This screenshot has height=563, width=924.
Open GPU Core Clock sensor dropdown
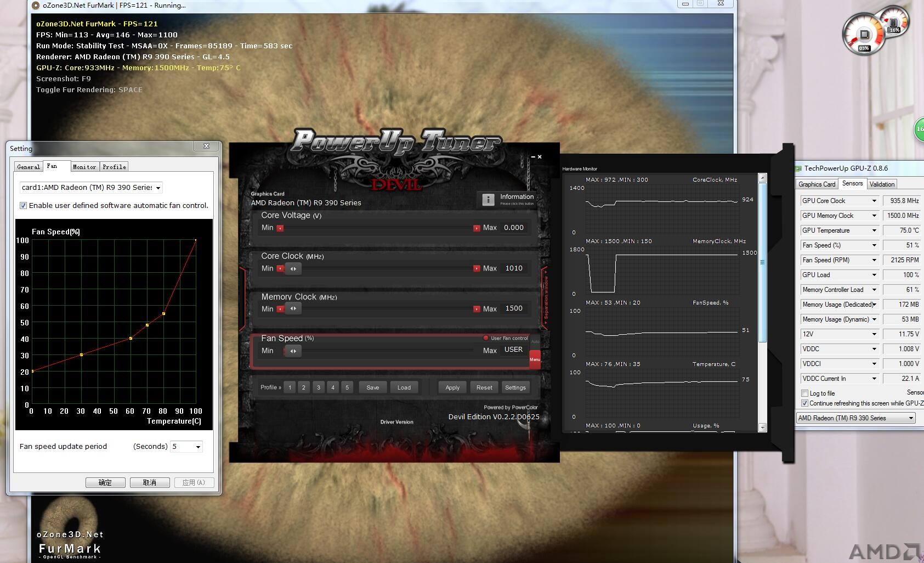tap(874, 201)
